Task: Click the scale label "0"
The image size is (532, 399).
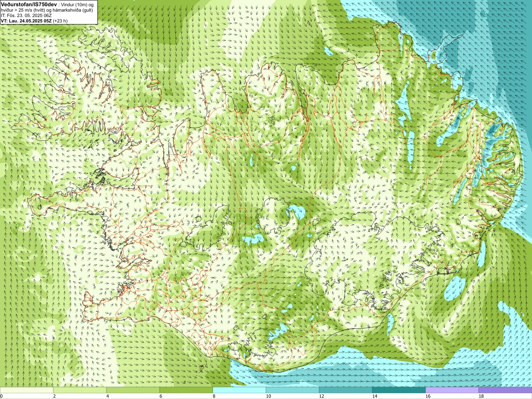Action: click(x=2, y=396)
